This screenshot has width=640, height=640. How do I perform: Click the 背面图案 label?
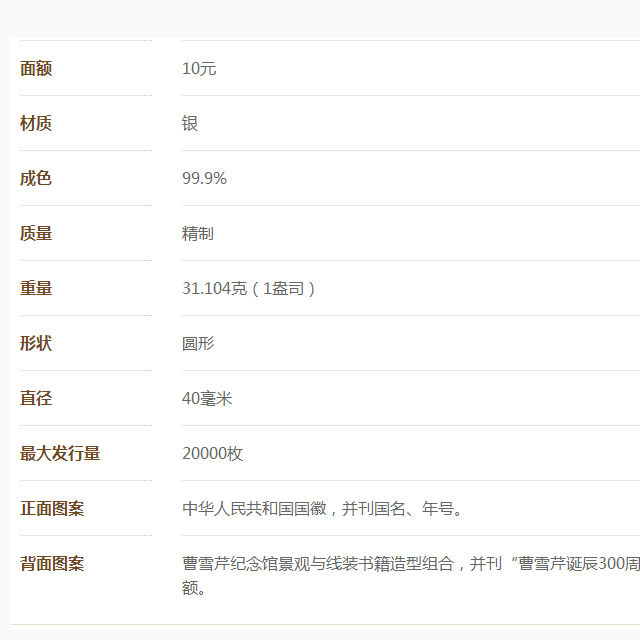[52, 563]
